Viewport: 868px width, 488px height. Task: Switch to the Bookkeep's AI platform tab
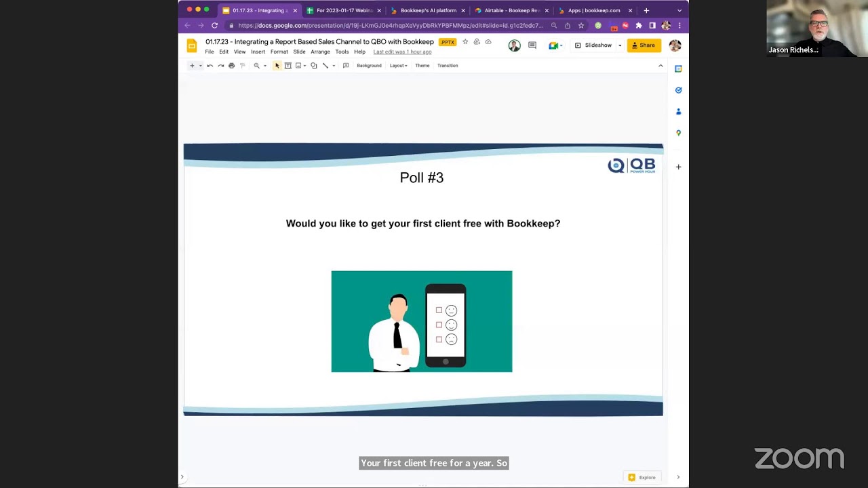(427, 11)
